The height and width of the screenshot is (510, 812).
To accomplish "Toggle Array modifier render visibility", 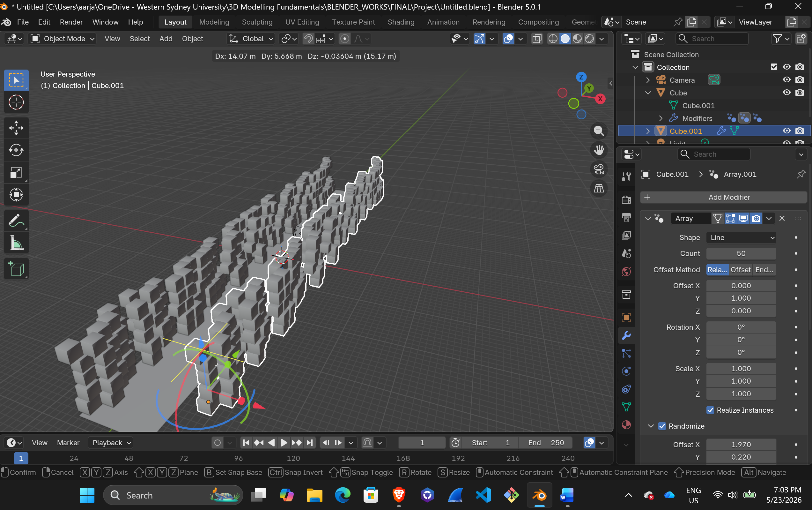I will [x=756, y=219].
